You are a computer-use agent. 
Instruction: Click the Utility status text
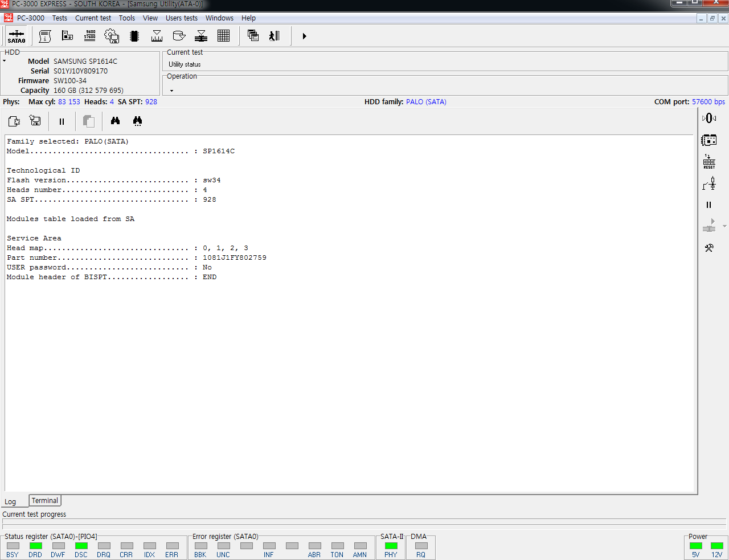(x=185, y=64)
